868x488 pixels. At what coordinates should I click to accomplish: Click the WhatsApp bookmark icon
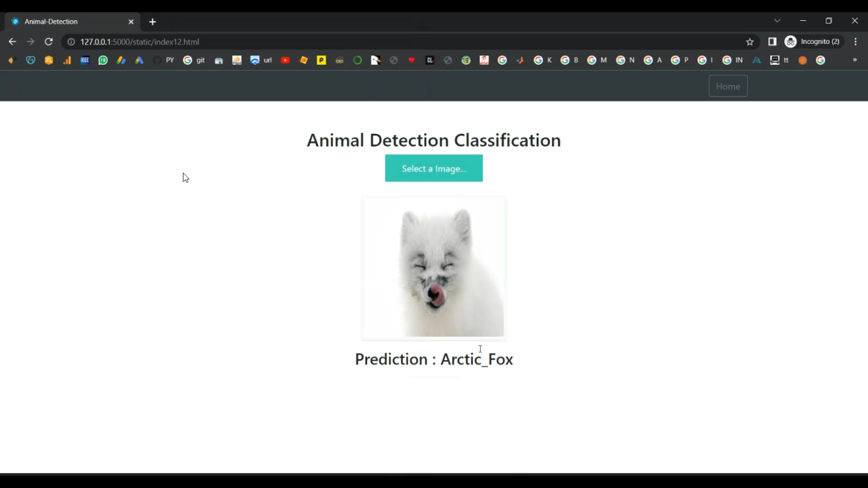(103, 60)
